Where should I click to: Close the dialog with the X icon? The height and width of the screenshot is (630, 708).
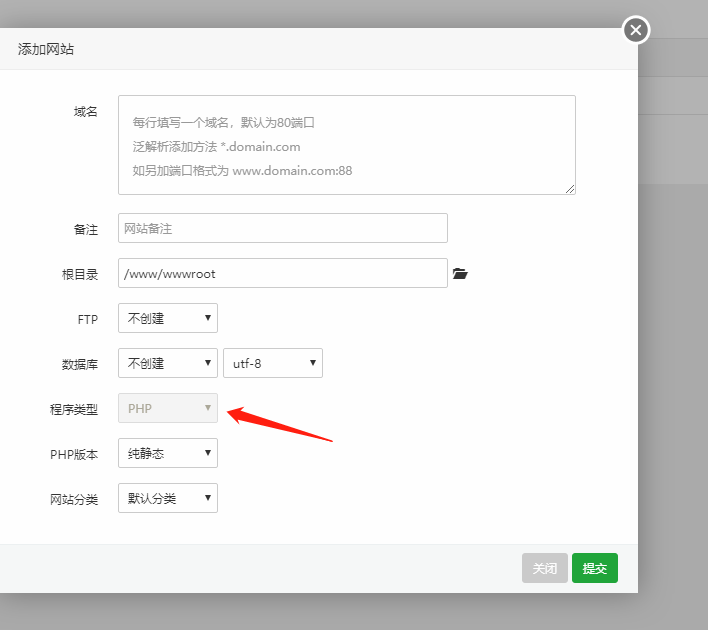(x=636, y=30)
